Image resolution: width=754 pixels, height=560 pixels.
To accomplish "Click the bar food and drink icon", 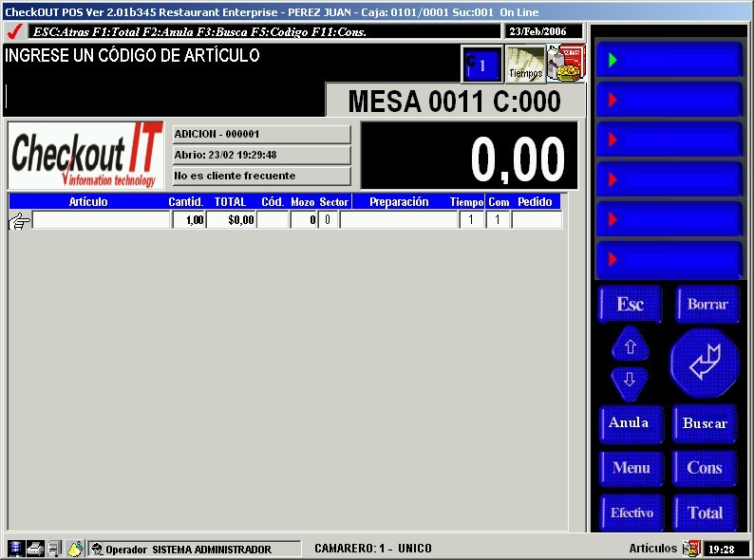I will click(567, 63).
